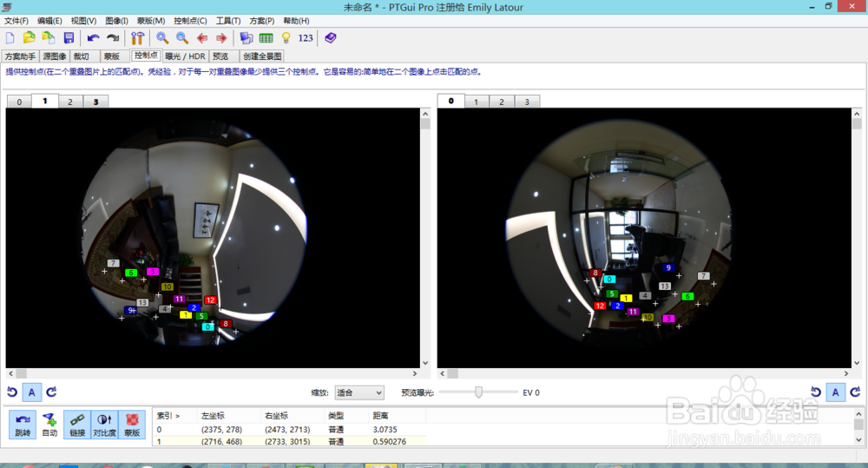
Task: Rotate left image clockwise
Action: pos(51,392)
